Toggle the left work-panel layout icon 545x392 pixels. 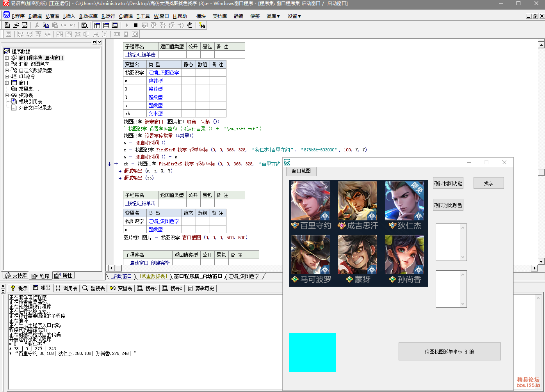pos(97,25)
